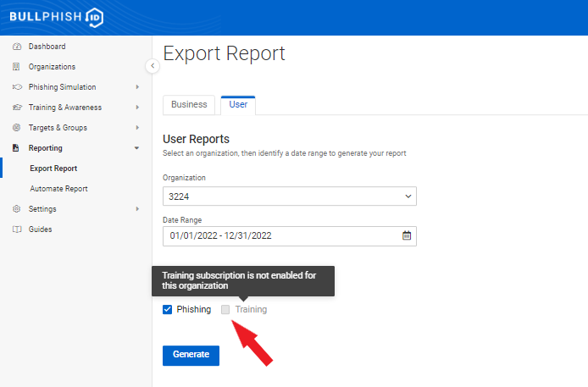
Task: Click the Date Range input field
Action: (290, 236)
